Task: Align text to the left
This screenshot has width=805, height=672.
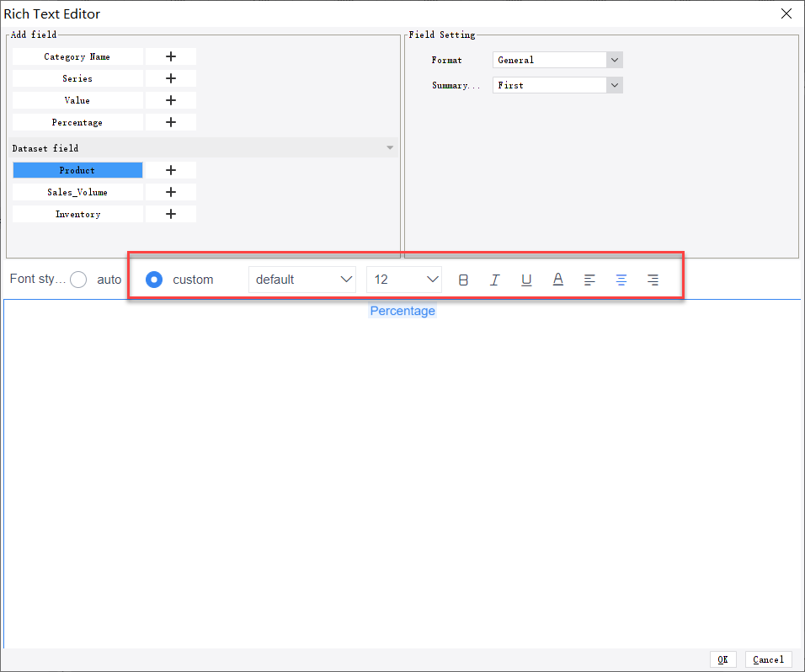Action: coord(589,280)
